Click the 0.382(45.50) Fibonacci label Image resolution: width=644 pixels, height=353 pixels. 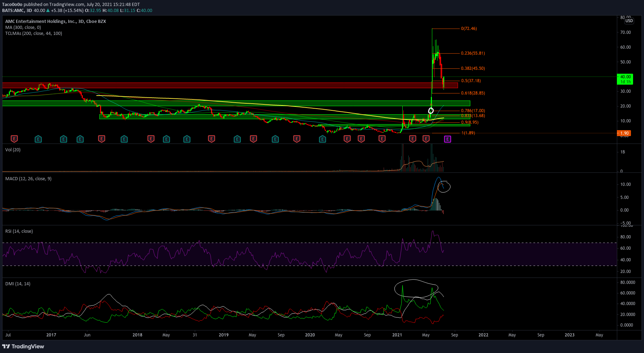473,68
